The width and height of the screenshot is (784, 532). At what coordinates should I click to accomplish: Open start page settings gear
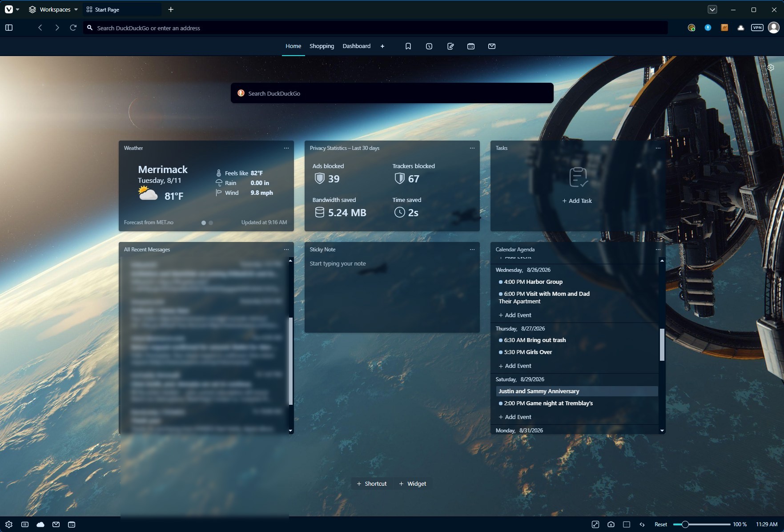tap(771, 68)
